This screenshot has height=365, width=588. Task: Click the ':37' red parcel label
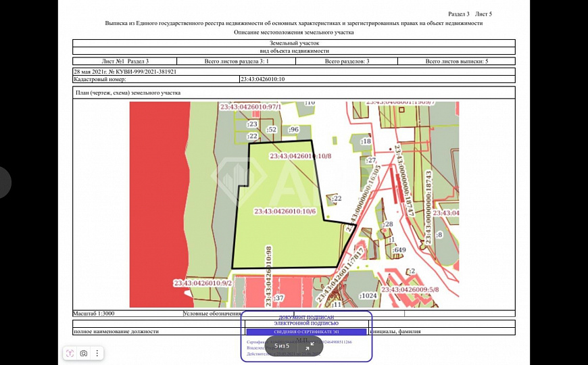(x=278, y=297)
